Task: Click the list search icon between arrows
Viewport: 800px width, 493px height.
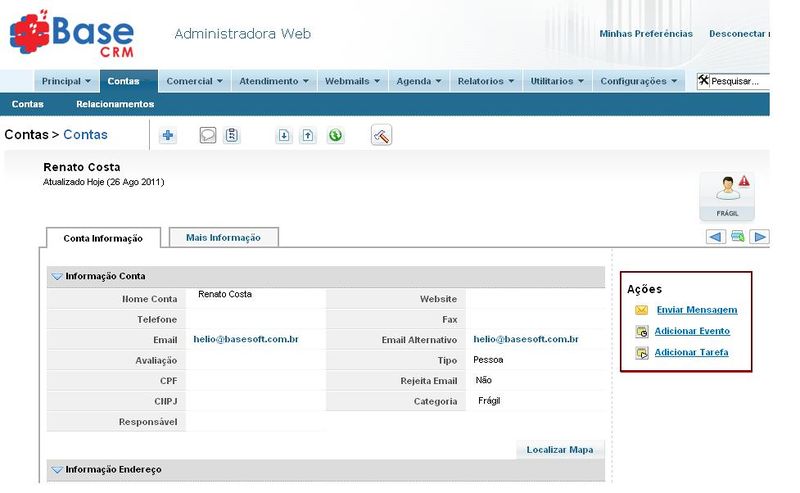Action: point(738,236)
